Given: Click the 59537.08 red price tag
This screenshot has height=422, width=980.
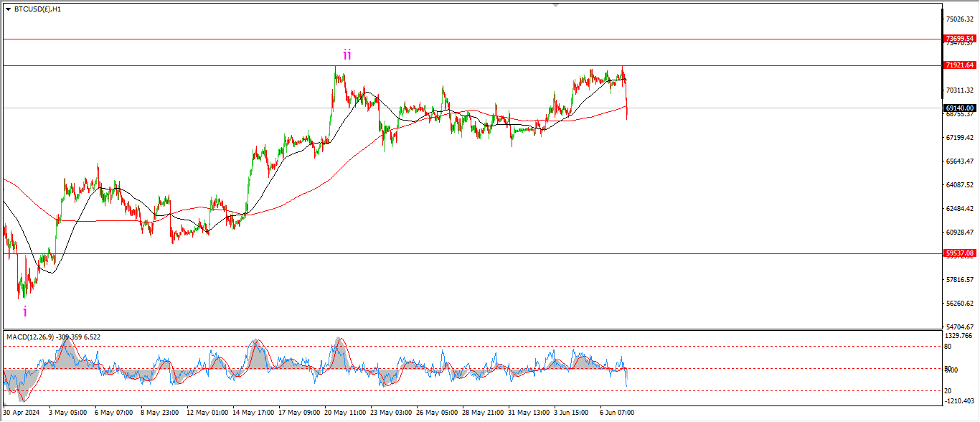Looking at the screenshot, I should [959, 253].
